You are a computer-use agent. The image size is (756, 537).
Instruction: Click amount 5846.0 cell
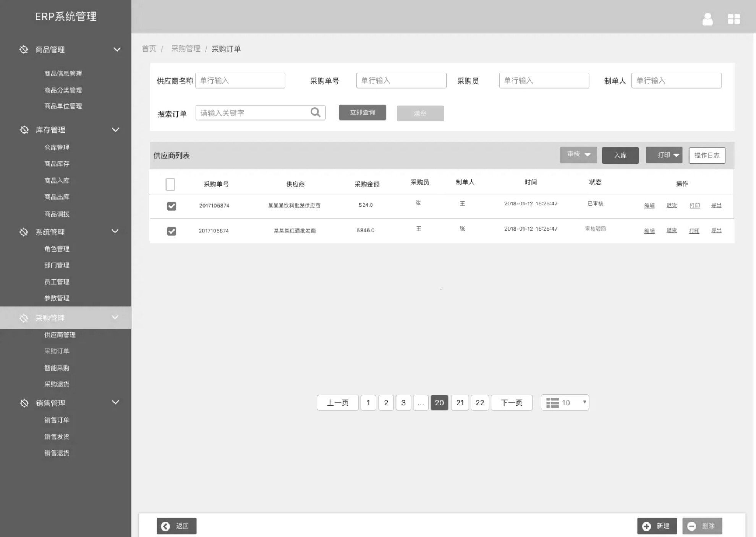point(366,230)
